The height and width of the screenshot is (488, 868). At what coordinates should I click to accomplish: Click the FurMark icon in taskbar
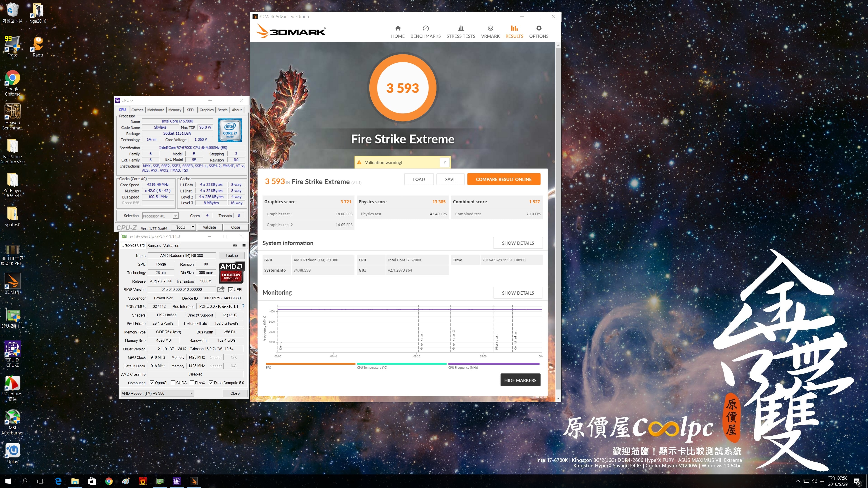point(143,481)
